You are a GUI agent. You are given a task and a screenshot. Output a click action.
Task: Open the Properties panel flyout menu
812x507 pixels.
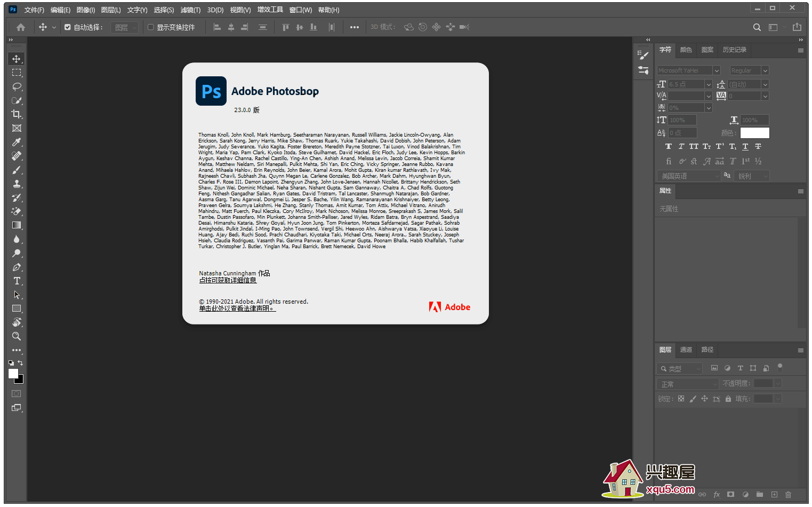(x=800, y=191)
